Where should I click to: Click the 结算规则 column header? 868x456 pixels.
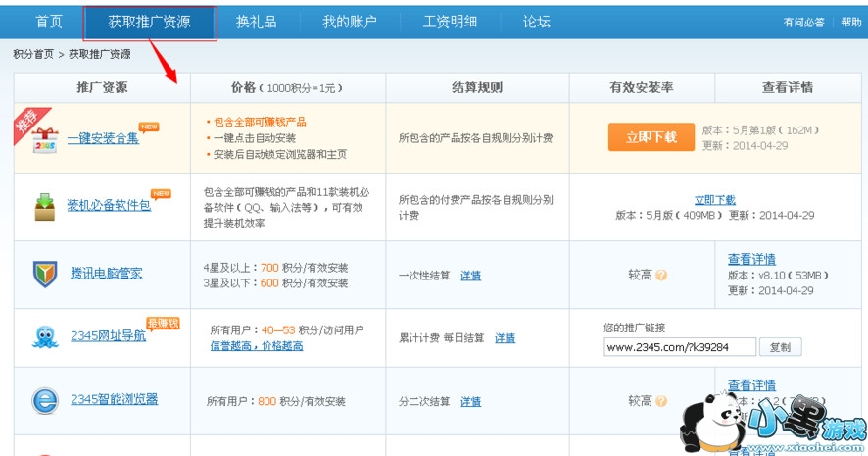click(477, 87)
